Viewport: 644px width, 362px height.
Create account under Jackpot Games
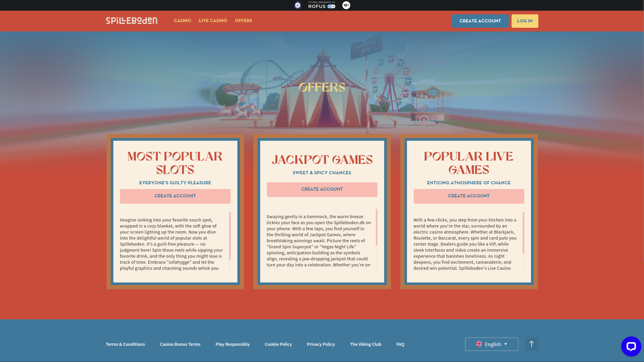point(322,189)
